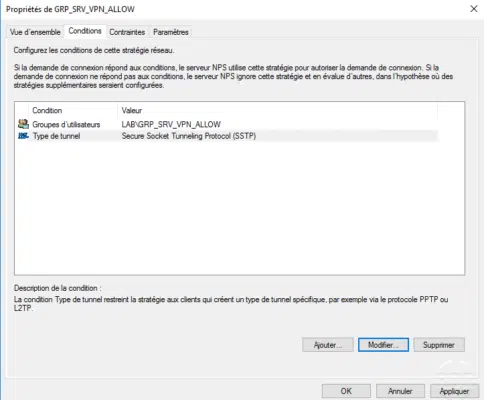Click Supprimer to remove the condition

coord(439,345)
